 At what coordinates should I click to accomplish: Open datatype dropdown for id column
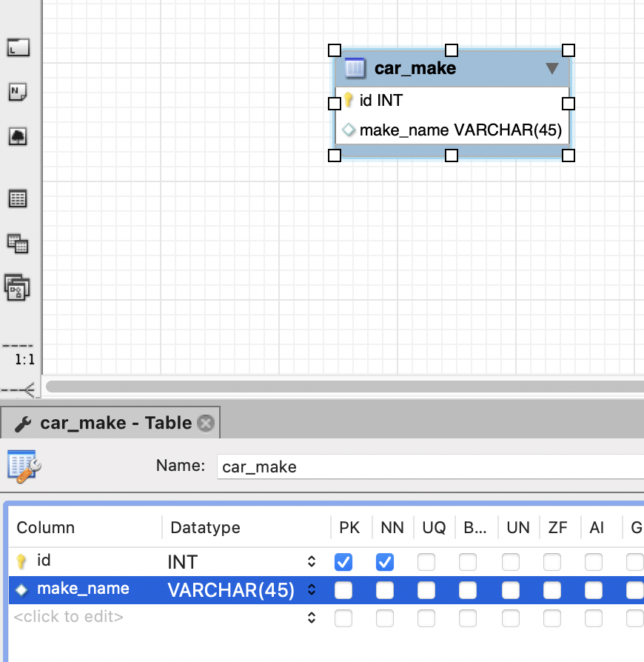[x=312, y=562]
